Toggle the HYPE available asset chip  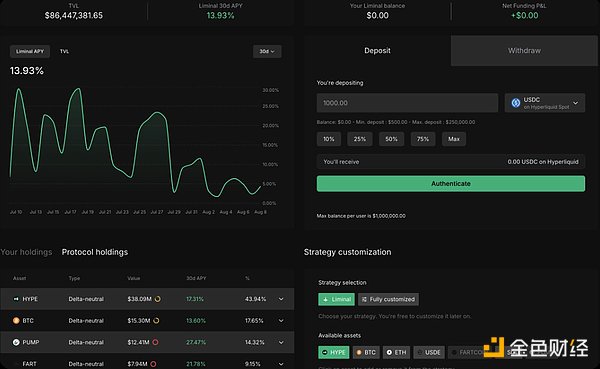pyautogui.click(x=334, y=352)
